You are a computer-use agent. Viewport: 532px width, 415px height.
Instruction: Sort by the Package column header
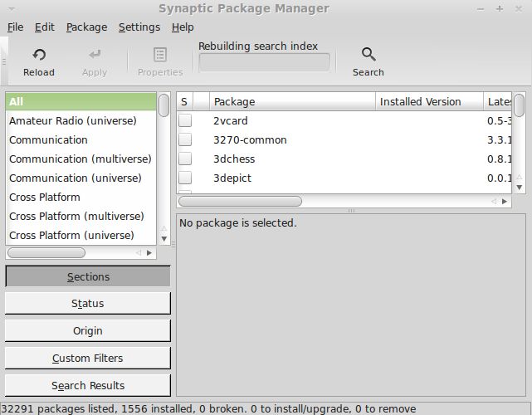292,101
